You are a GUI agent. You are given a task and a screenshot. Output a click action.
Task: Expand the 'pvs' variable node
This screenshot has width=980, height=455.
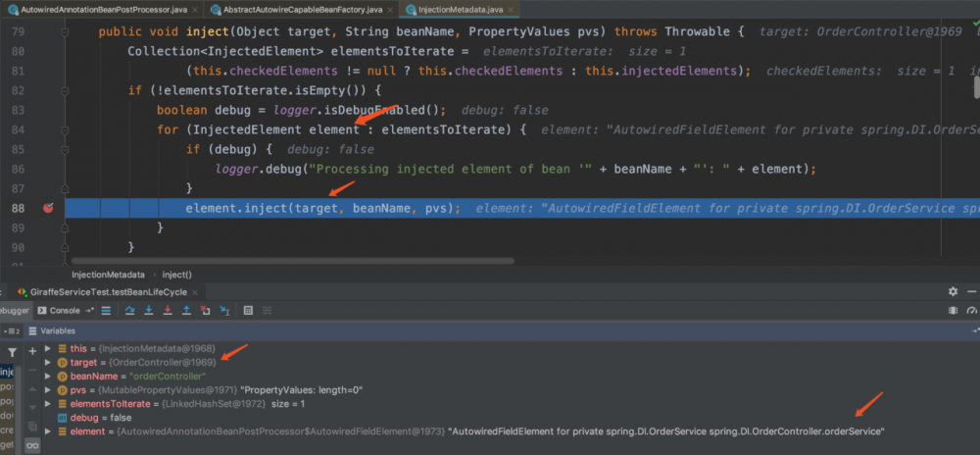tap(48, 390)
